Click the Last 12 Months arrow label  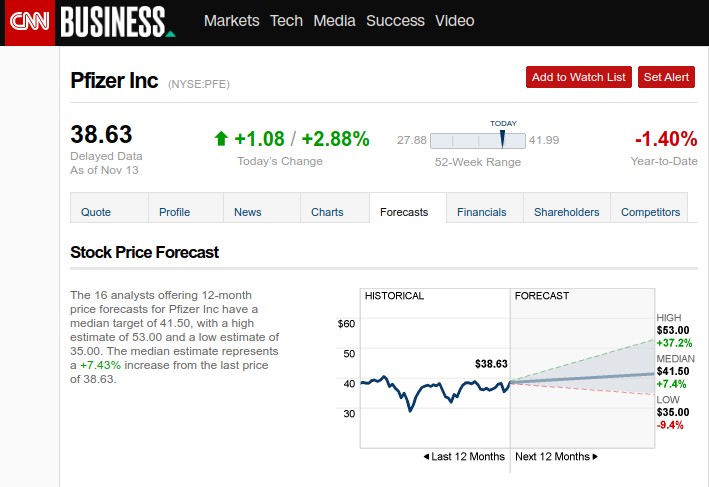[463, 457]
